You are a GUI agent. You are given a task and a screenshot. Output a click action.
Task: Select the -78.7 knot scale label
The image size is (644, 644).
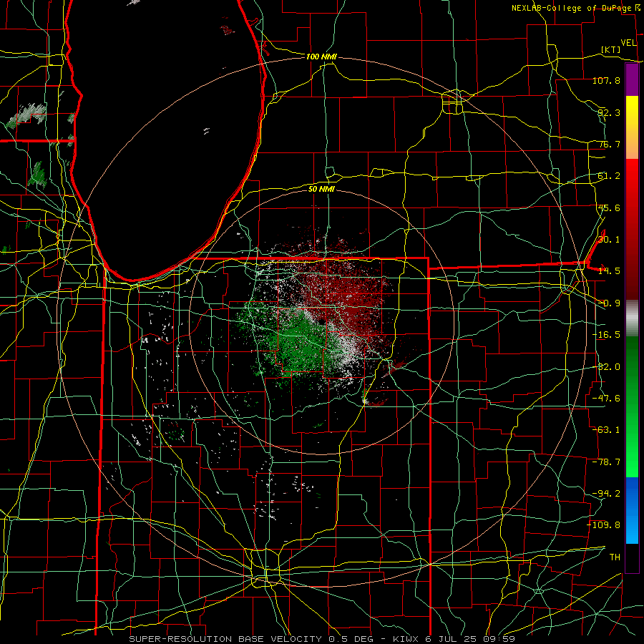[x=606, y=462]
